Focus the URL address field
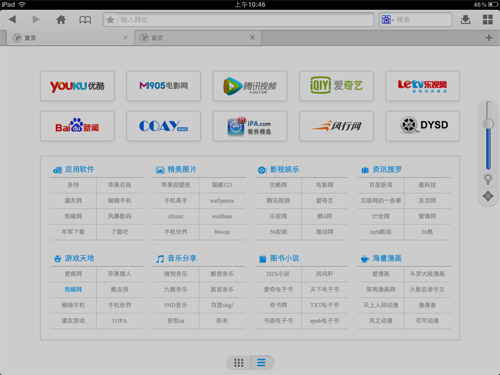Screen dimensions: 500x375 (246, 20)
